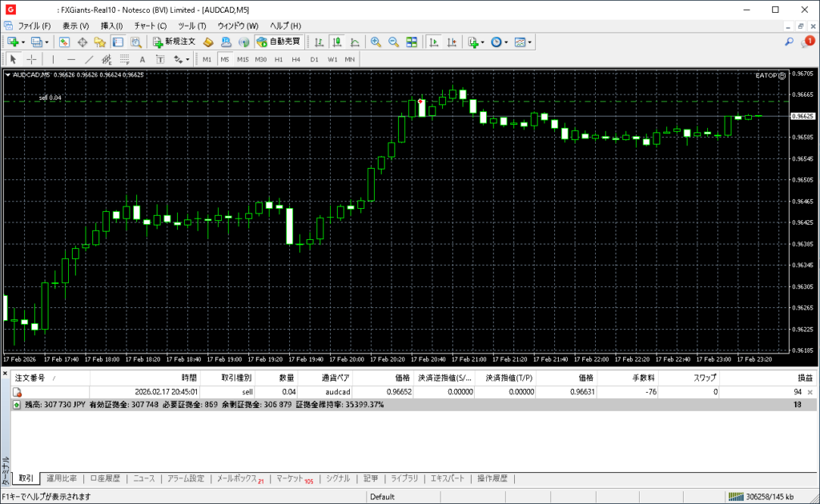Draw a vertical line with toolbar tool

pos(53,59)
